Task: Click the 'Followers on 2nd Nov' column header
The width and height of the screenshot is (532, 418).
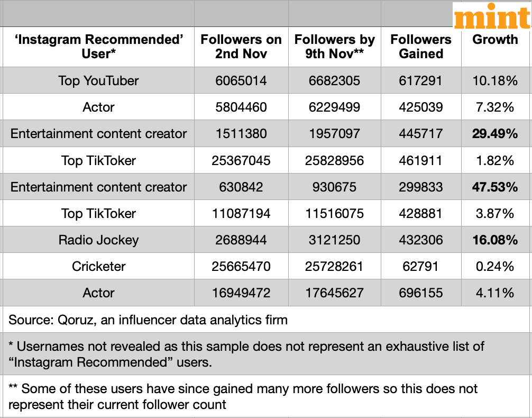Action: pyautogui.click(x=241, y=47)
